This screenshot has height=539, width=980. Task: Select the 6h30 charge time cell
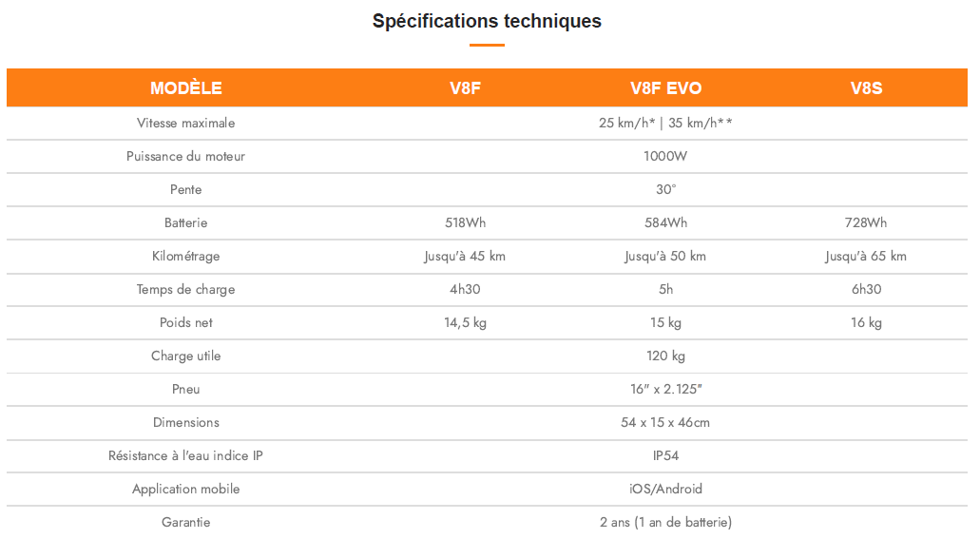[x=866, y=290]
